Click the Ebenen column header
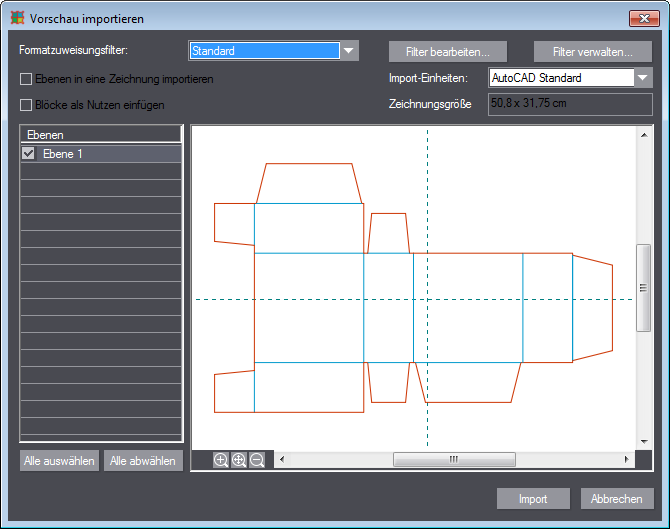Image resolution: width=670 pixels, height=529 pixels. (101, 135)
